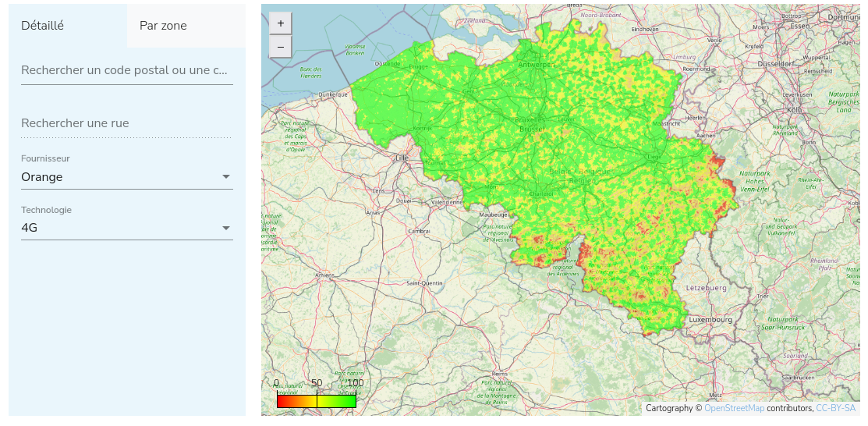Zoom out the map with minus button
Viewport: 868px width, 426px height.
point(281,47)
